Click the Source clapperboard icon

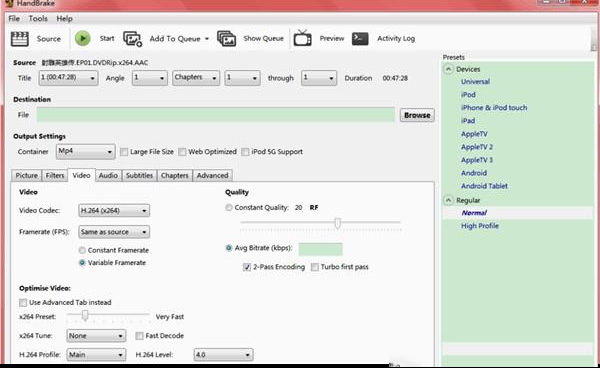(20, 39)
